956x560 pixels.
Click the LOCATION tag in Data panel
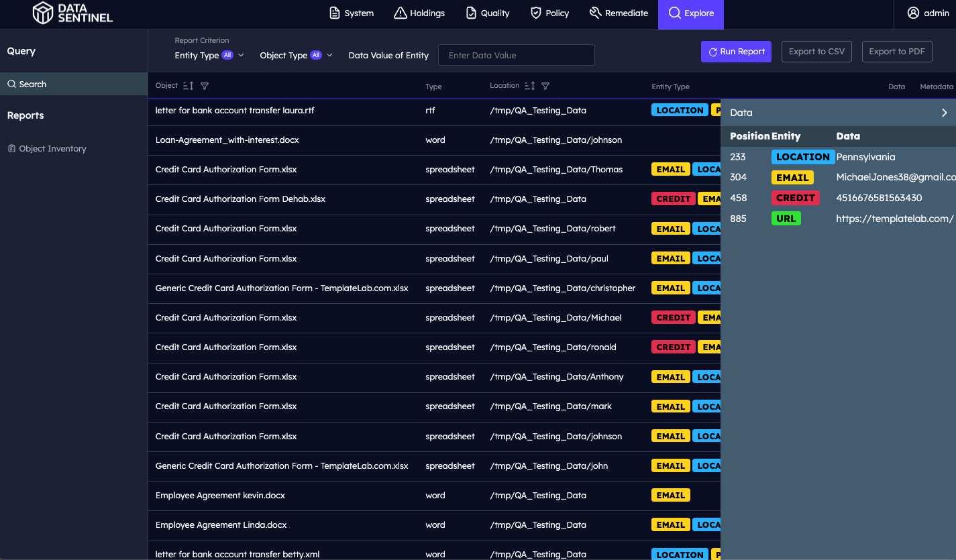pos(803,157)
